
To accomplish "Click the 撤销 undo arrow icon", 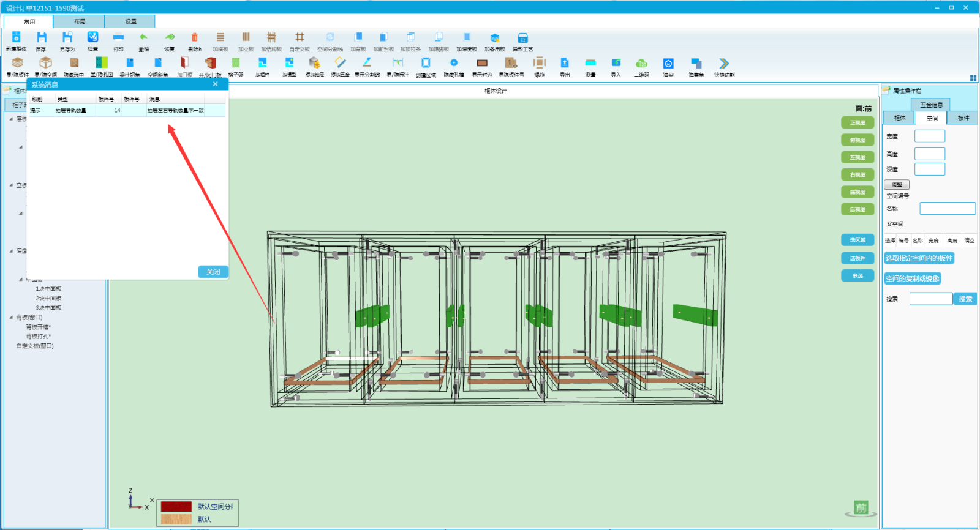I will tap(143, 38).
